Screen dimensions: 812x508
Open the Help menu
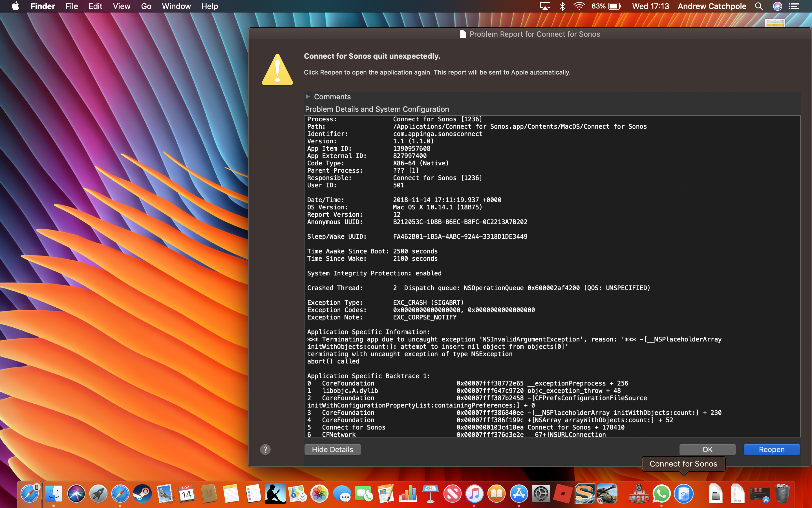[x=209, y=6]
